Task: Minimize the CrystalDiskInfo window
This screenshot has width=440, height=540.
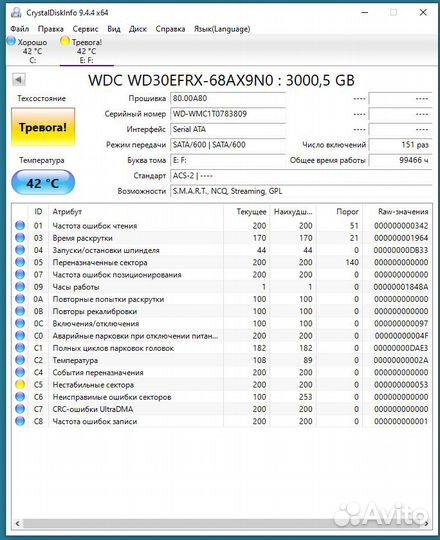Action: [x=365, y=13]
